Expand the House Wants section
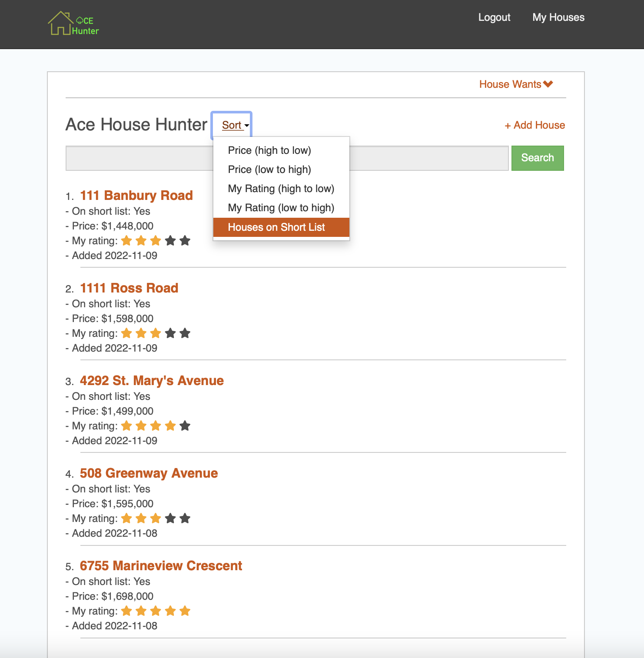The height and width of the screenshot is (658, 644). pyautogui.click(x=516, y=84)
